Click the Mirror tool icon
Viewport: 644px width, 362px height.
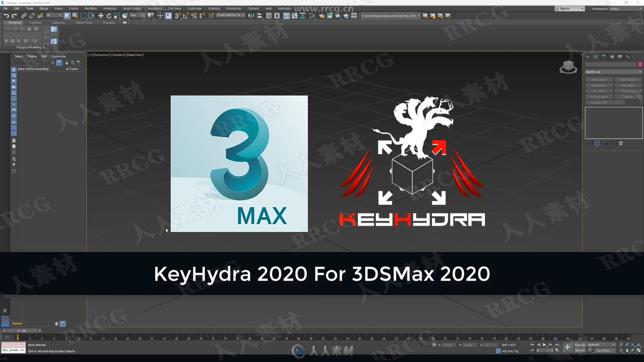click(x=251, y=16)
